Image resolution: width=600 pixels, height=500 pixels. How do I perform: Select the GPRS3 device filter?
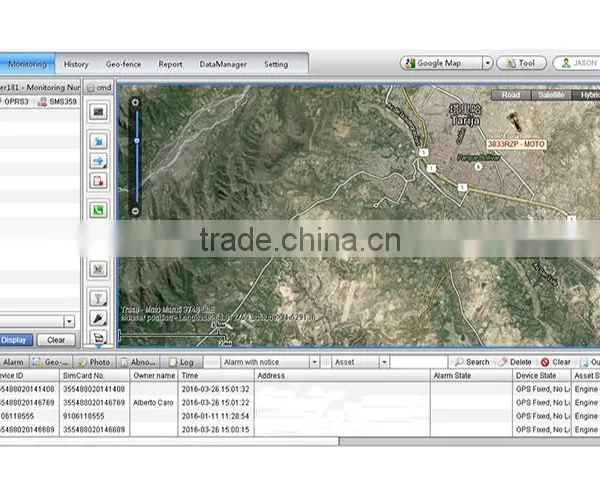tap(15, 102)
